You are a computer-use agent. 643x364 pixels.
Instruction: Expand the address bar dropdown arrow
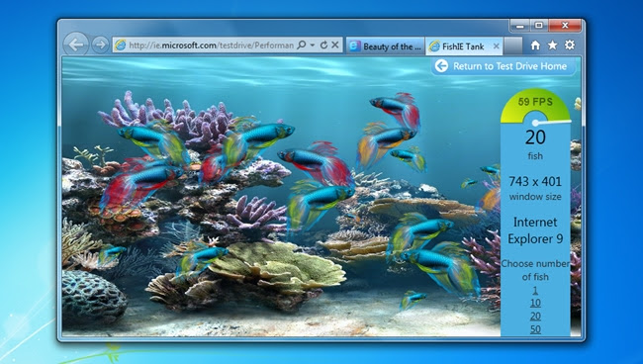pyautogui.click(x=313, y=45)
